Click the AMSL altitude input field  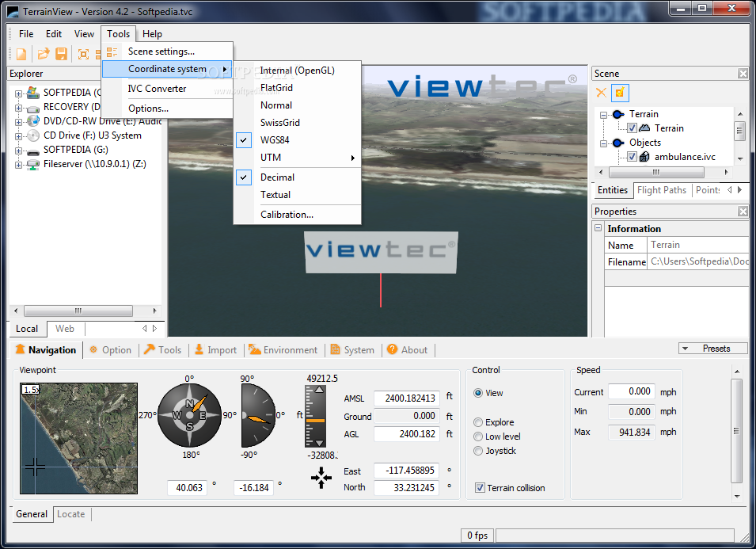[x=407, y=398]
